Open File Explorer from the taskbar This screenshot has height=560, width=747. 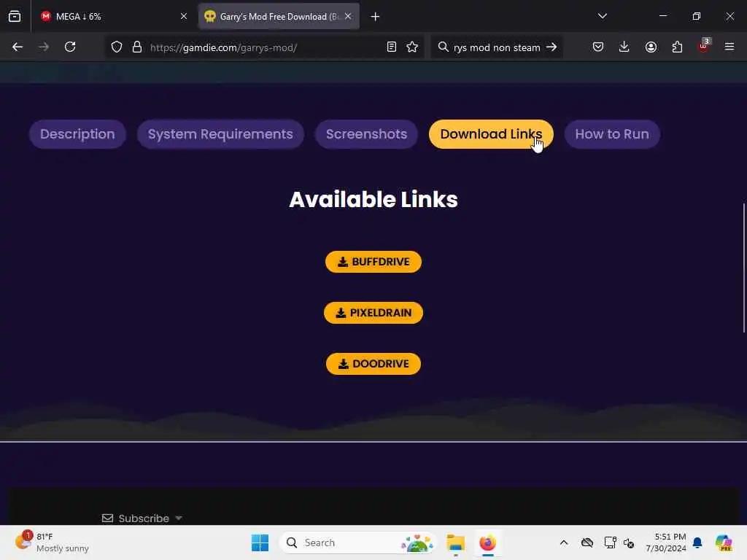[x=455, y=542]
